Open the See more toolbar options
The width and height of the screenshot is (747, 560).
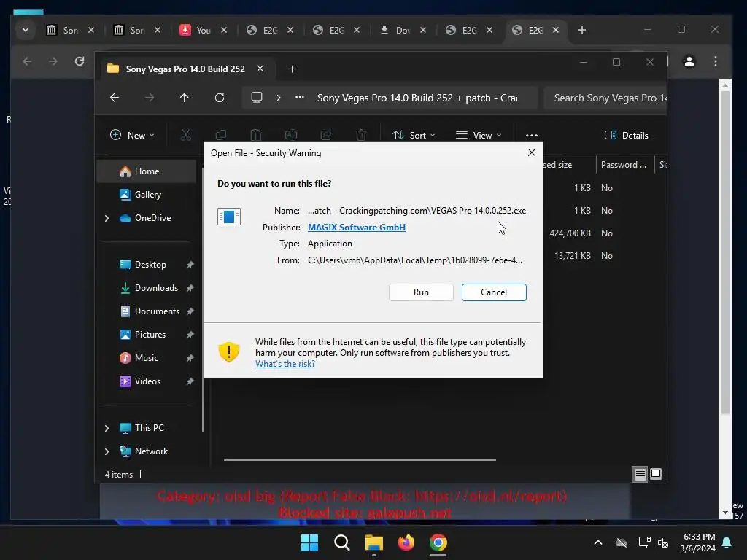click(x=532, y=135)
